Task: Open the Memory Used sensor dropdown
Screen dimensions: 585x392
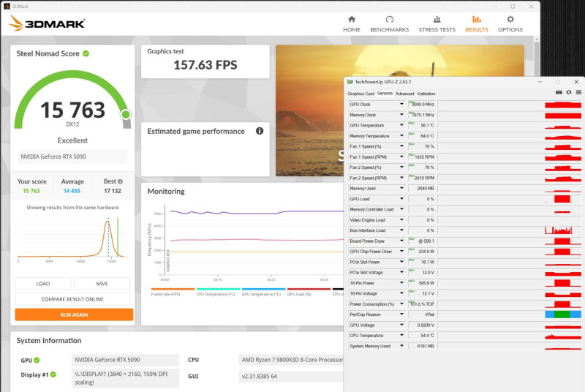Action: [x=401, y=188]
